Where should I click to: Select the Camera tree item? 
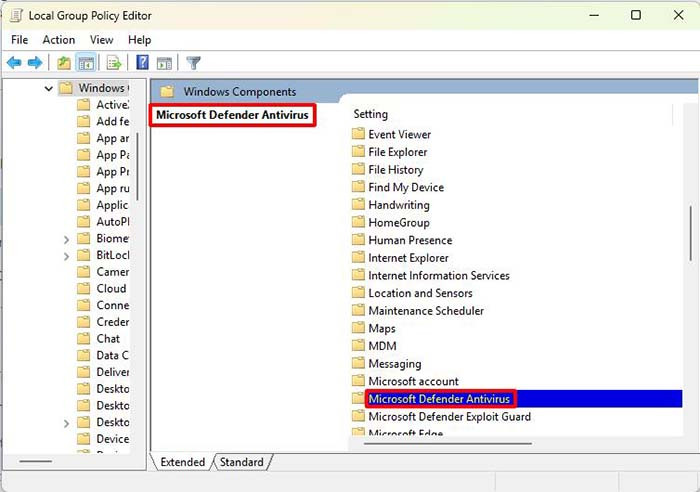click(x=112, y=272)
